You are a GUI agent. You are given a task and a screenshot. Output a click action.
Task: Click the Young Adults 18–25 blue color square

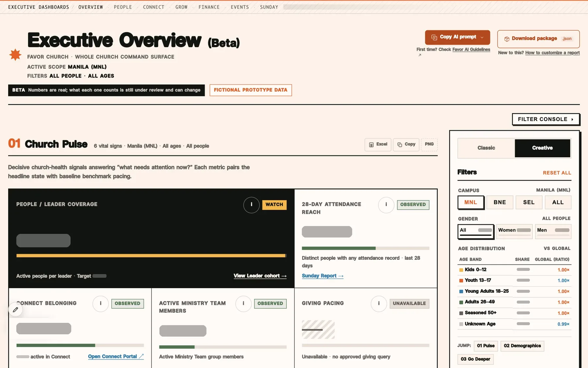461,291
